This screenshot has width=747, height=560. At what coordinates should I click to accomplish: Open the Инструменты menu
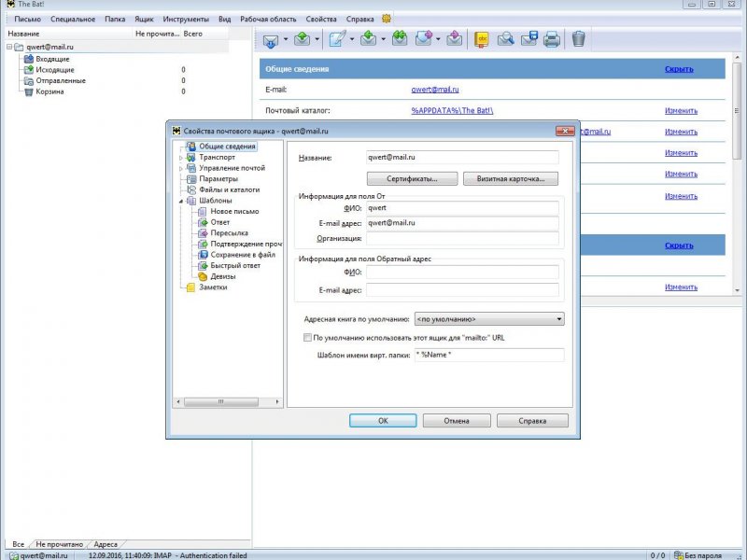pyautogui.click(x=186, y=19)
